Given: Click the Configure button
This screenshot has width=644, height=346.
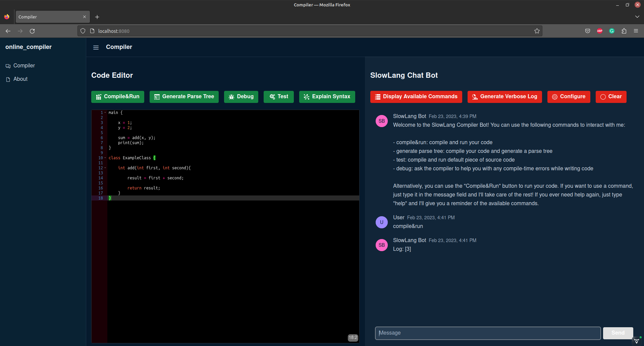Looking at the screenshot, I should coord(569,97).
